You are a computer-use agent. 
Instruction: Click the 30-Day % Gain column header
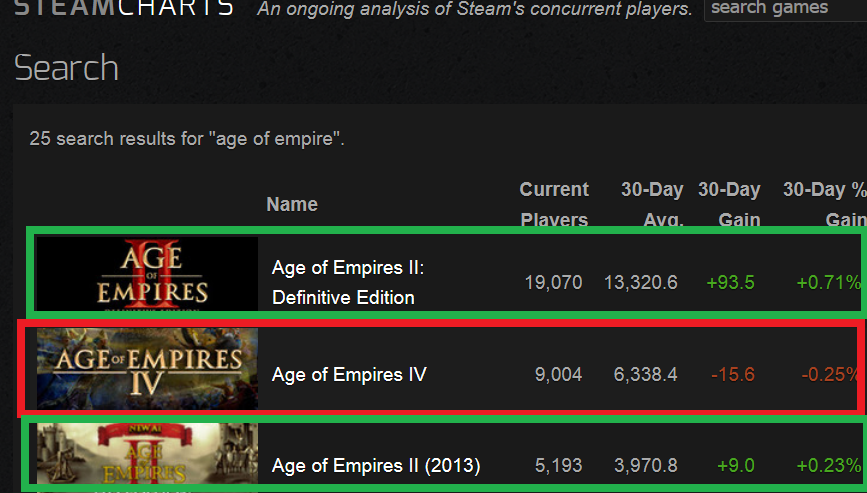pos(825,204)
